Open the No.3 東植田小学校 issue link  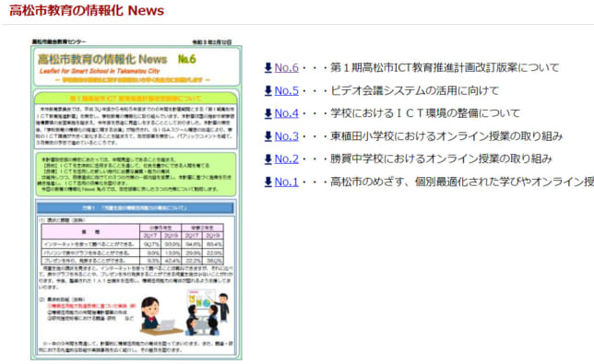tap(286, 135)
